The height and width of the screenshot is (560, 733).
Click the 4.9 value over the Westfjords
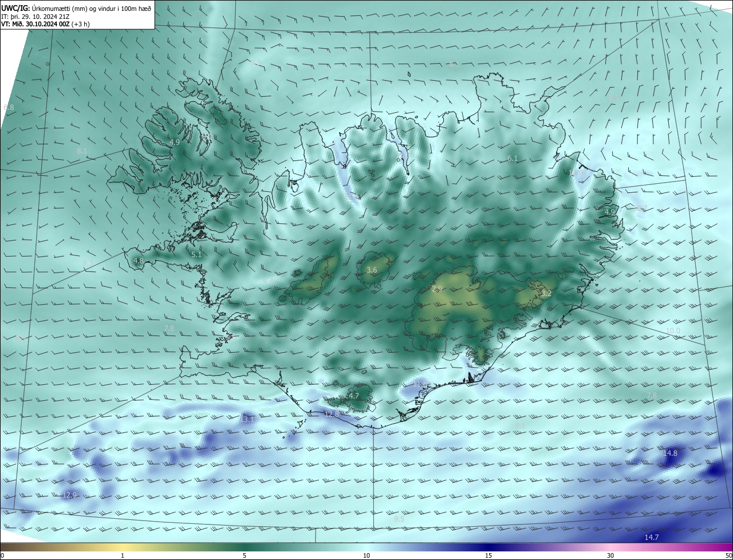tap(175, 142)
